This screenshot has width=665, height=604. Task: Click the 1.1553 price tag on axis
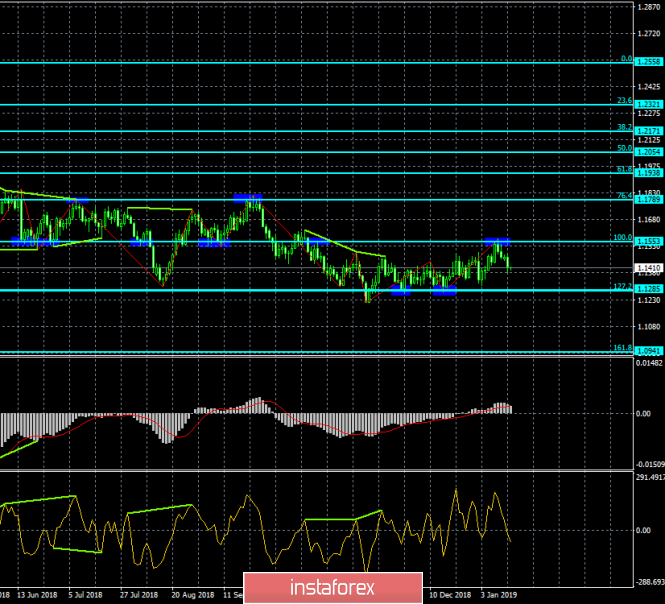[x=649, y=243]
